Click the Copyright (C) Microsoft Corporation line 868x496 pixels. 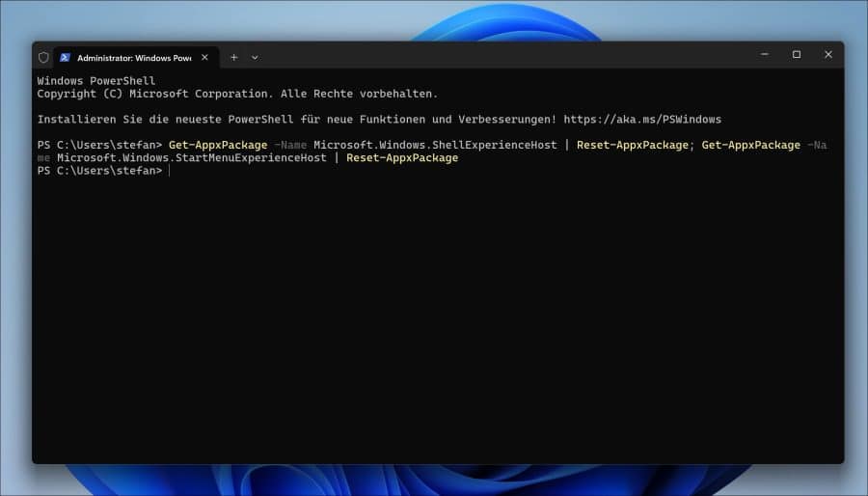[237, 94]
